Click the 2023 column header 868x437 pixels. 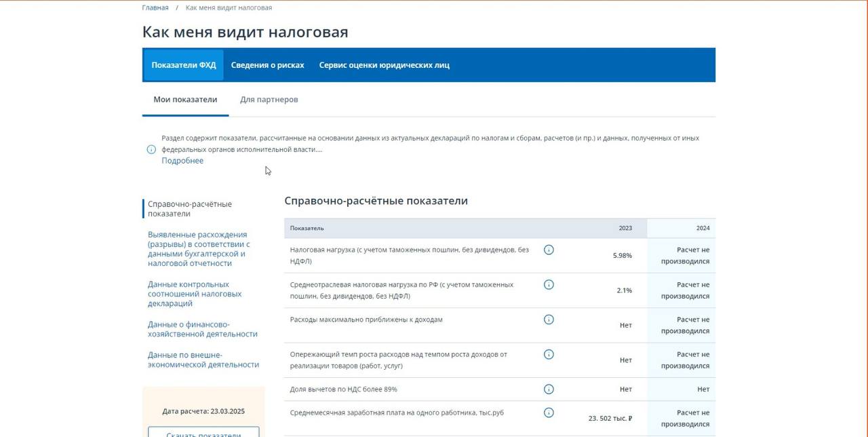coord(625,228)
